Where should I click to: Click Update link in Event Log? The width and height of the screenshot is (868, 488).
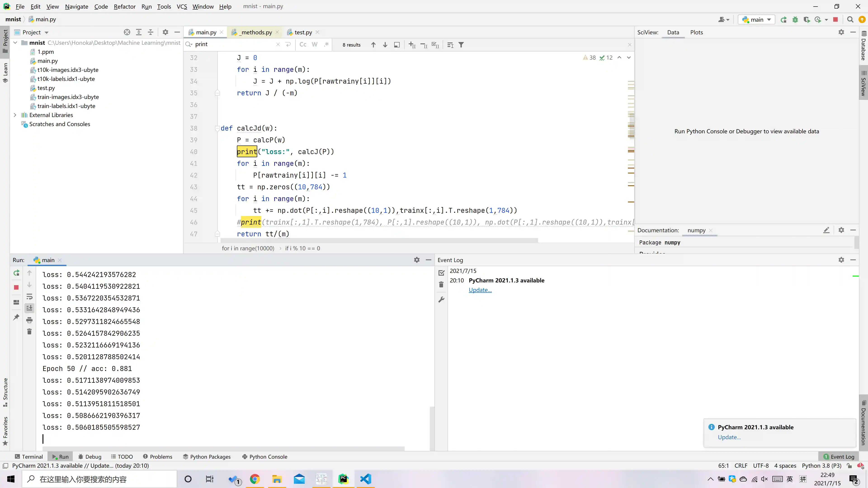click(x=480, y=290)
